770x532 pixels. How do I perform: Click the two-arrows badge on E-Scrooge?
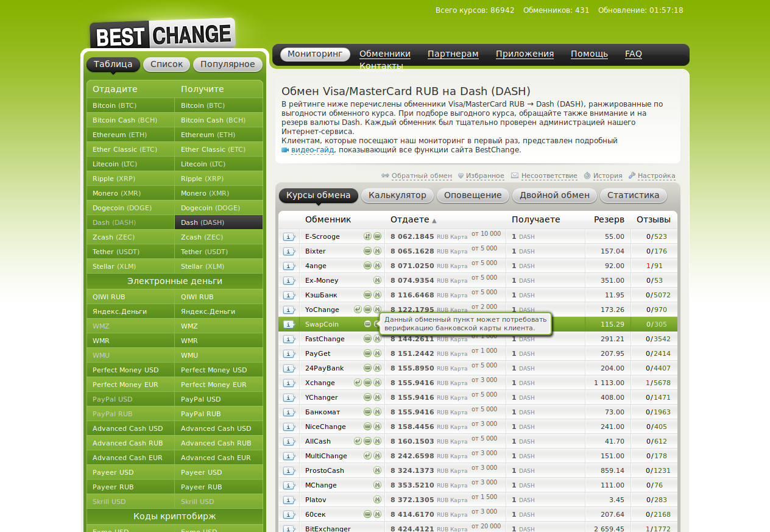click(367, 236)
